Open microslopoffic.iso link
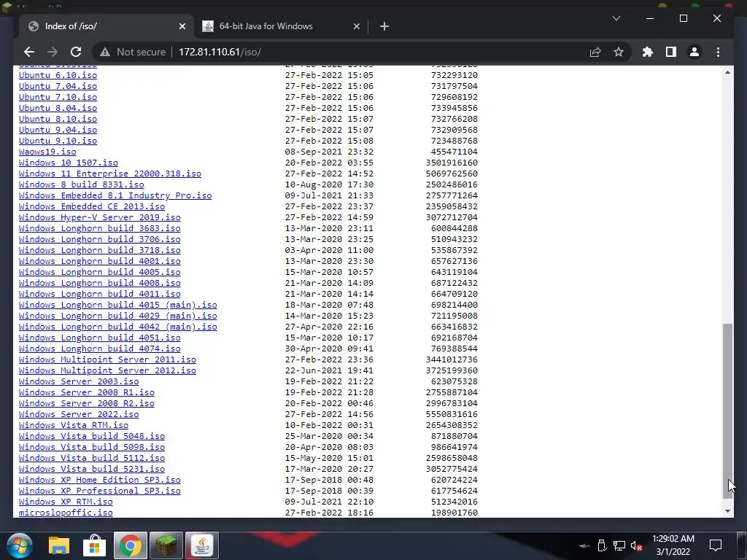Screen dimensions: 747x560 [66, 513]
